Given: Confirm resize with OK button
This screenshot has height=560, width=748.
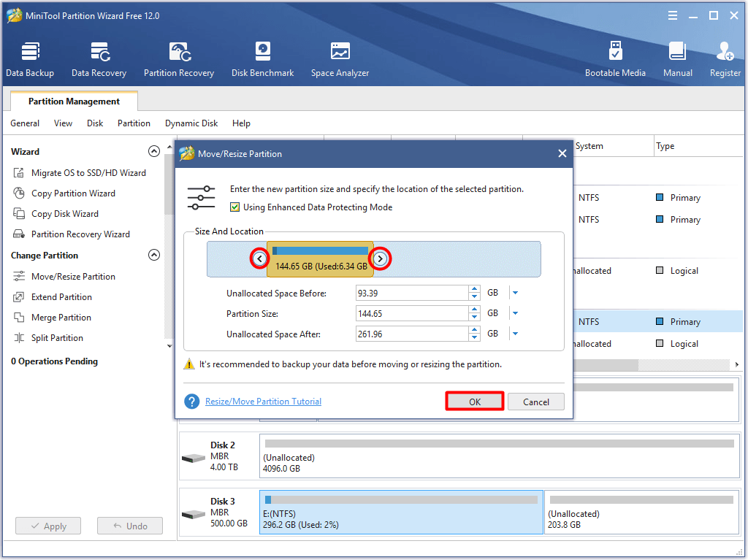Looking at the screenshot, I should 475,402.
